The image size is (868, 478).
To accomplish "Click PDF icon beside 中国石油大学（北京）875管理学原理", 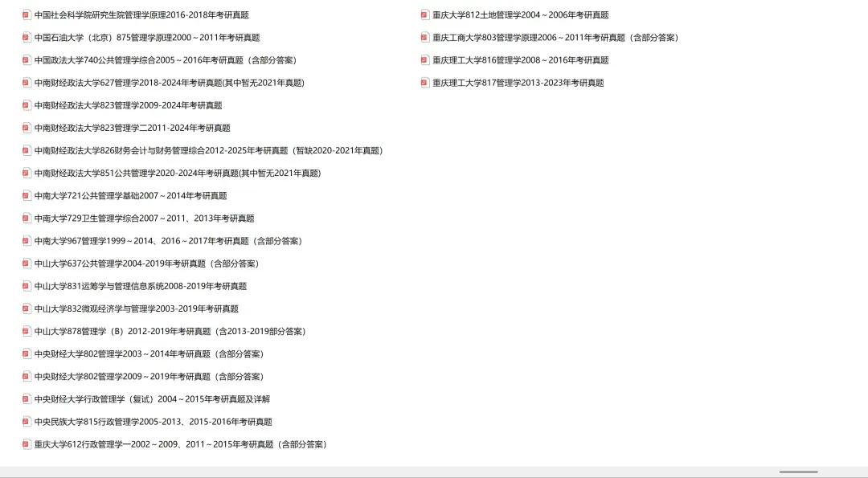I will point(27,38).
